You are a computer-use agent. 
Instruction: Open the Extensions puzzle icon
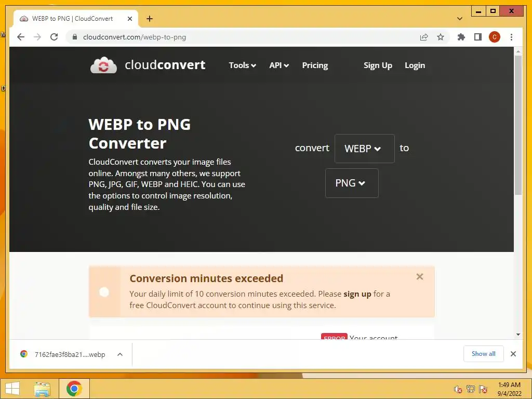(461, 37)
